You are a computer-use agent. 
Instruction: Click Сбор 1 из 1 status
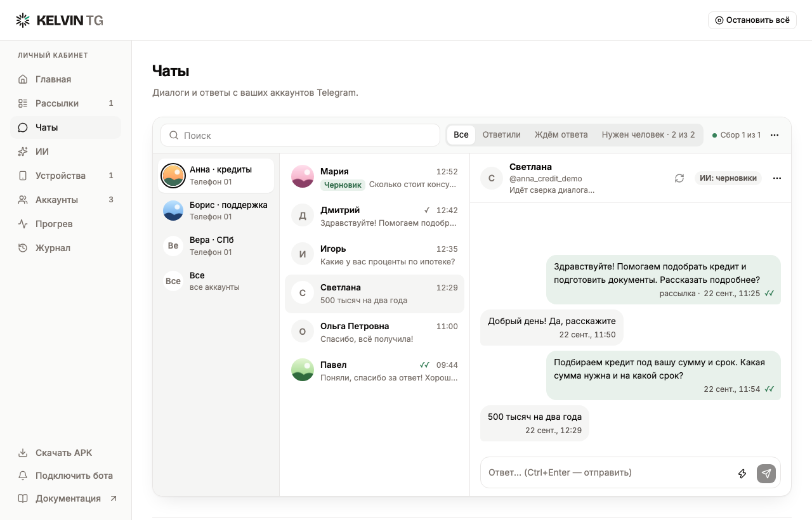coord(737,135)
